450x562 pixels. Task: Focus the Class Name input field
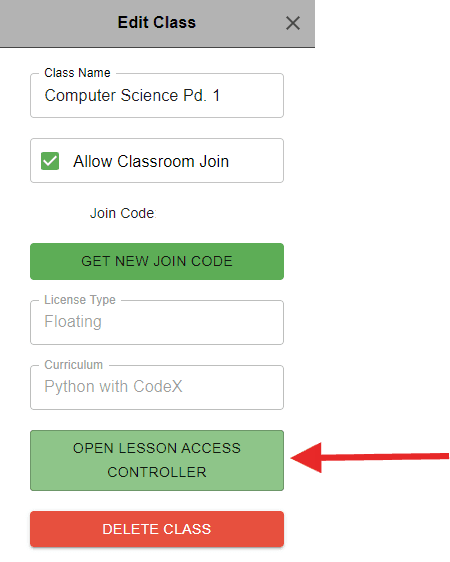pyautogui.click(x=157, y=96)
